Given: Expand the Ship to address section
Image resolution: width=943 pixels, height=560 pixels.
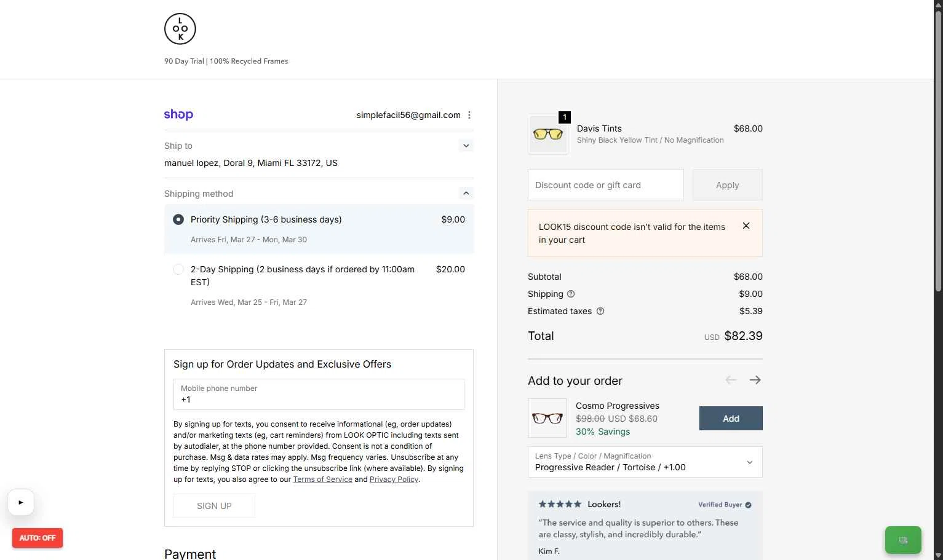Looking at the screenshot, I should click(466, 146).
